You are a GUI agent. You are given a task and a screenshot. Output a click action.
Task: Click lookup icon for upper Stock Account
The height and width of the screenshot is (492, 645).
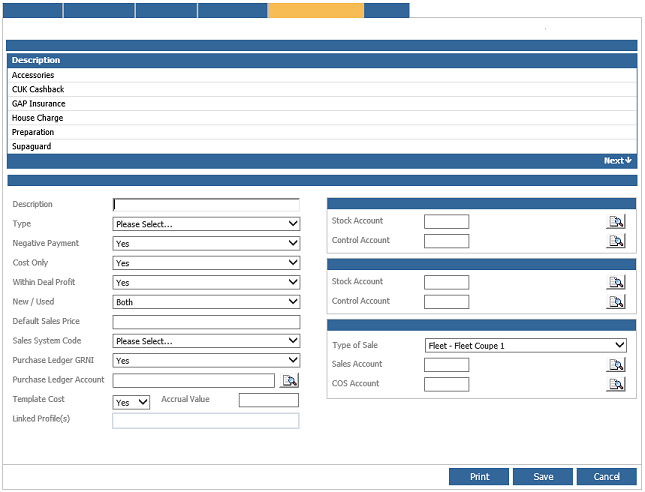(x=616, y=222)
